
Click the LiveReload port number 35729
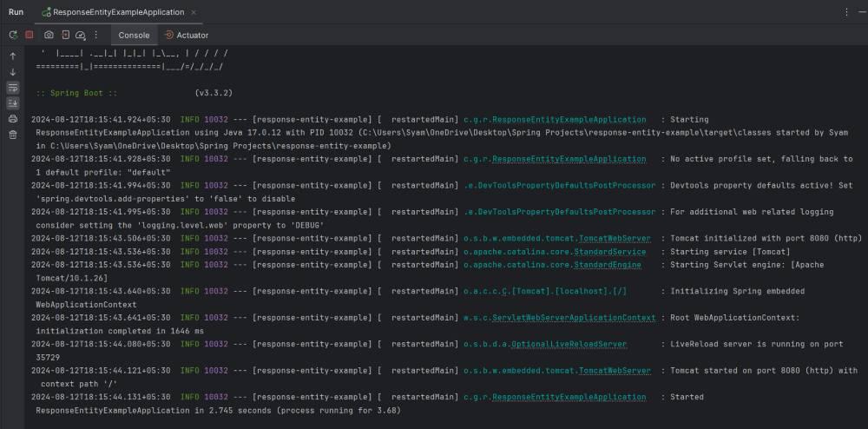coord(48,358)
